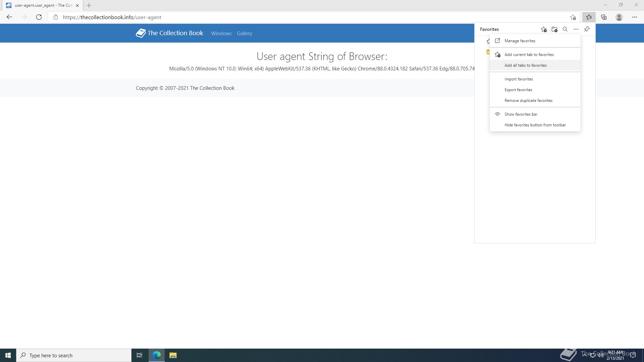Click The Collection Book logo
644x362 pixels.
(141, 33)
